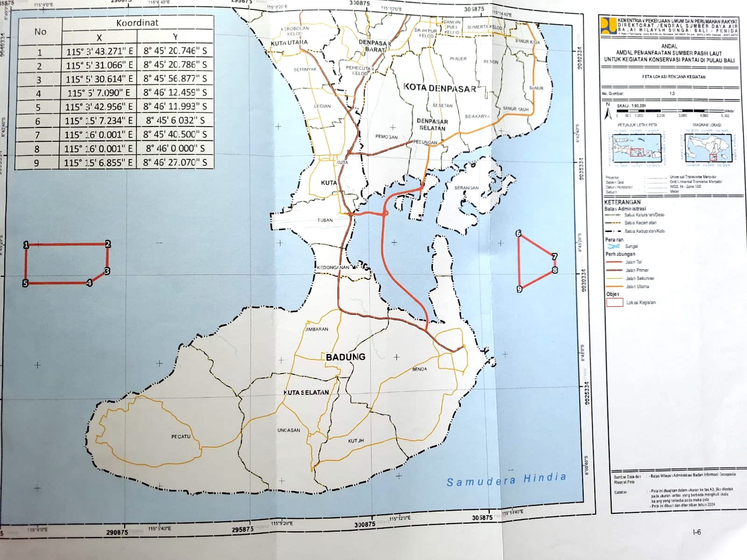This screenshot has height=560, width=747.
Task: Click vertex marker 4 on the western polygon
Action: click(89, 283)
